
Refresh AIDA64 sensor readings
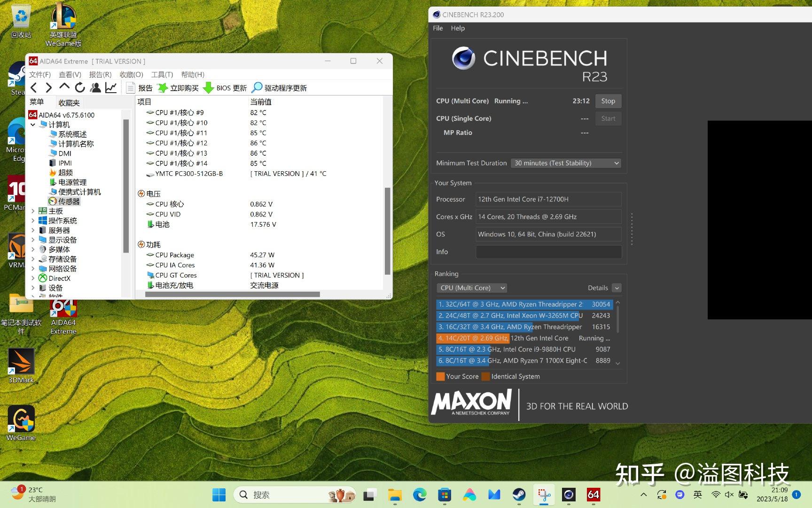coord(80,87)
